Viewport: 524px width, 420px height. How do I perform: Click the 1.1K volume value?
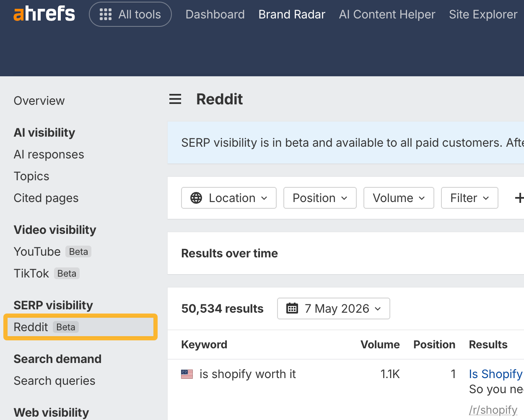390,374
